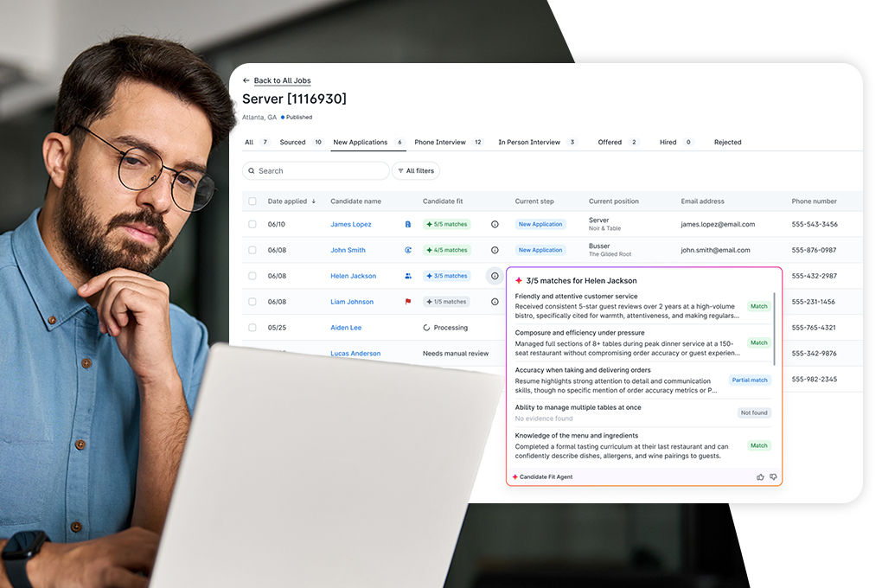The width and height of the screenshot is (882, 588).
Task: Click the sparkle icon beside Candidate Fit Agent
Action: [x=514, y=477]
